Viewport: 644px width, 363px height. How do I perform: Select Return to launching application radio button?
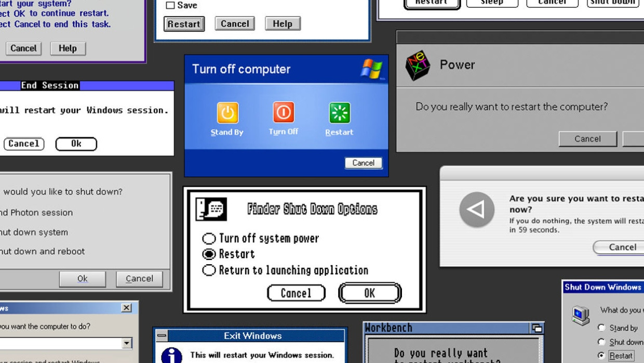tap(209, 270)
